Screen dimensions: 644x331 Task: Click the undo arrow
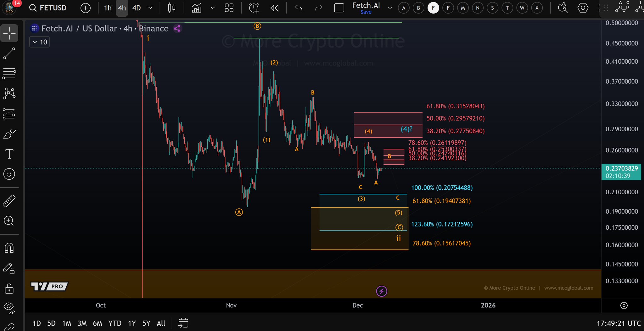click(299, 8)
